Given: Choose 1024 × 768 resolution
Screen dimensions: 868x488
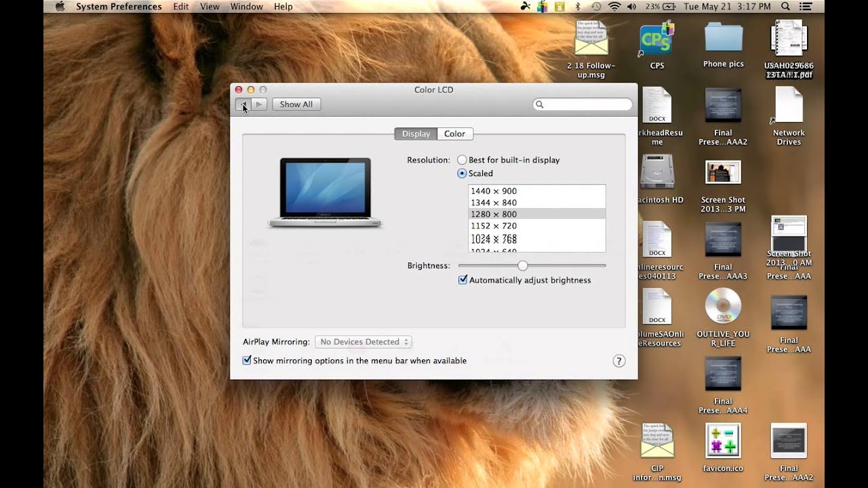Looking at the screenshot, I should (x=536, y=239).
